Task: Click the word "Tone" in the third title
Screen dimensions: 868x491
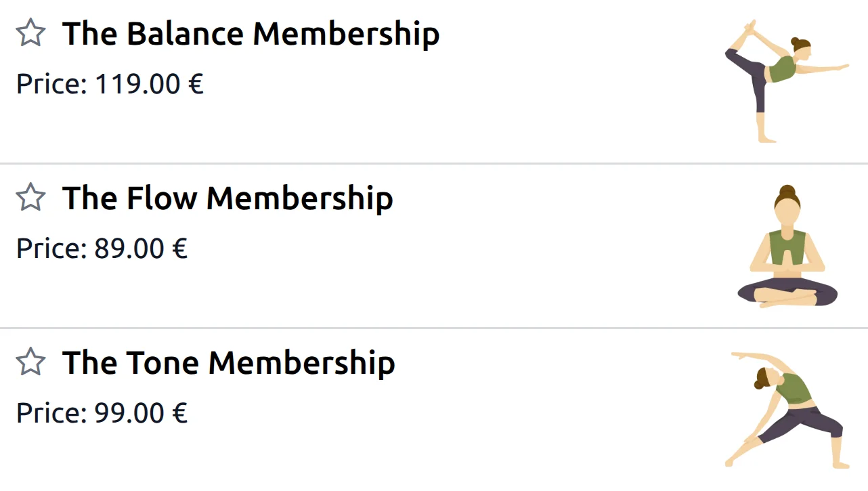Action: pyautogui.click(x=162, y=363)
